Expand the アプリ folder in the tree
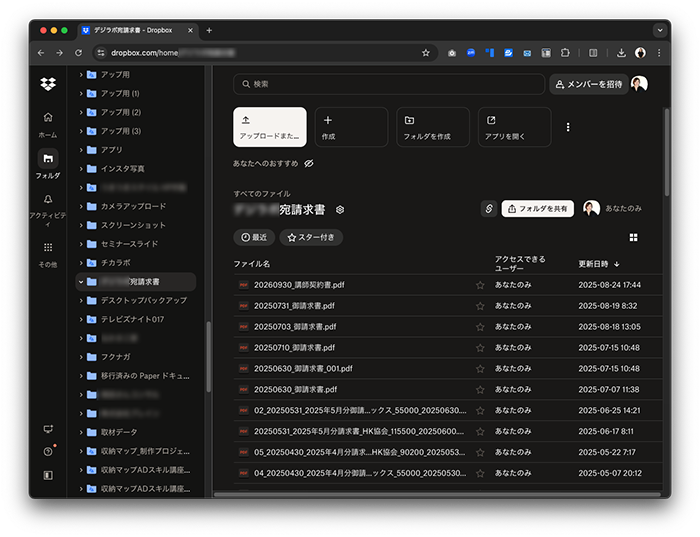 click(x=81, y=150)
